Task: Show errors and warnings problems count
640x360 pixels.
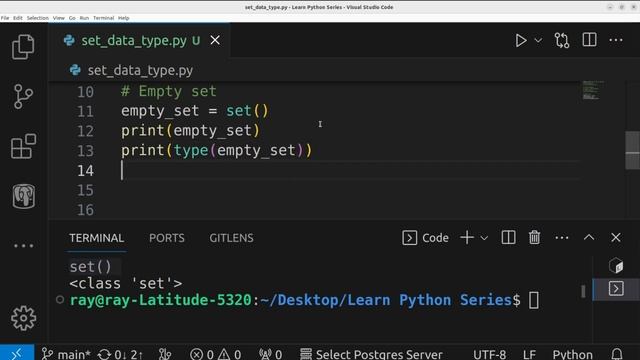Action: tap(216, 354)
